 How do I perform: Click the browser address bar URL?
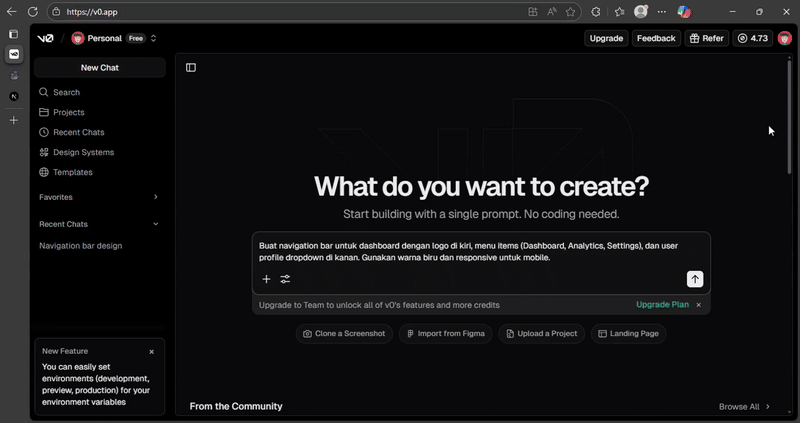92,12
